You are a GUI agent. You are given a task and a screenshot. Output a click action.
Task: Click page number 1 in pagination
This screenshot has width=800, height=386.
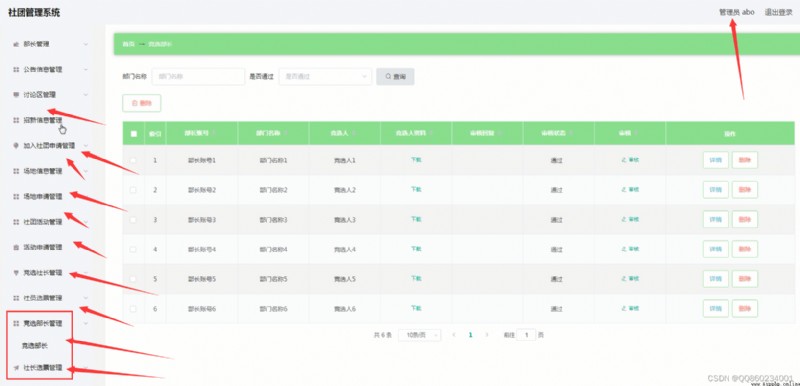[x=470, y=335]
